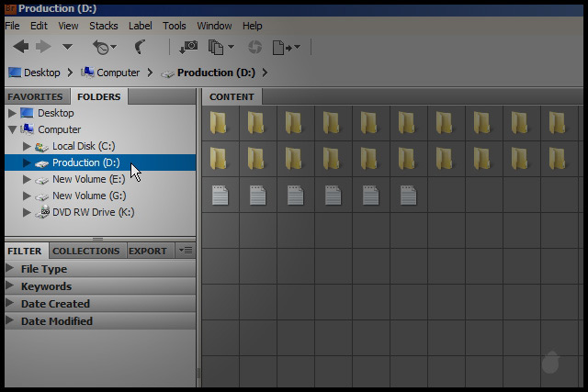Click the Go back arrow icon

point(21,46)
